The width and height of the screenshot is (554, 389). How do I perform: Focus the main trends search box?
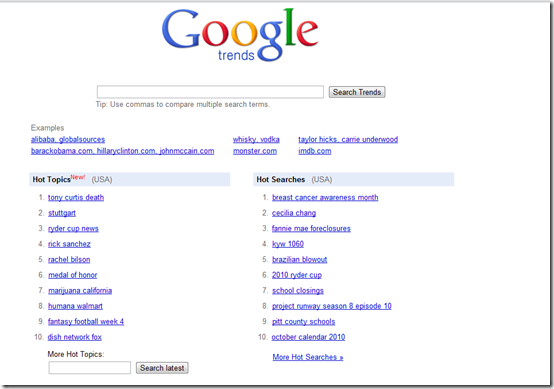[210, 92]
